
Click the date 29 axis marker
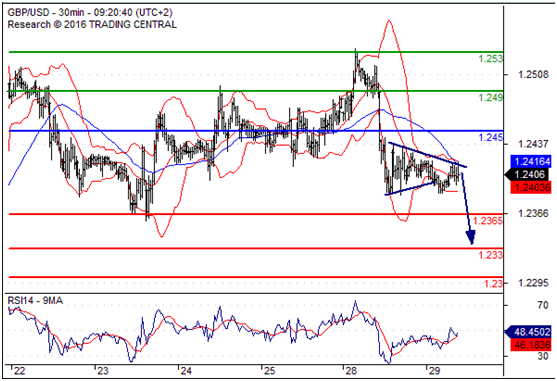[x=434, y=371]
